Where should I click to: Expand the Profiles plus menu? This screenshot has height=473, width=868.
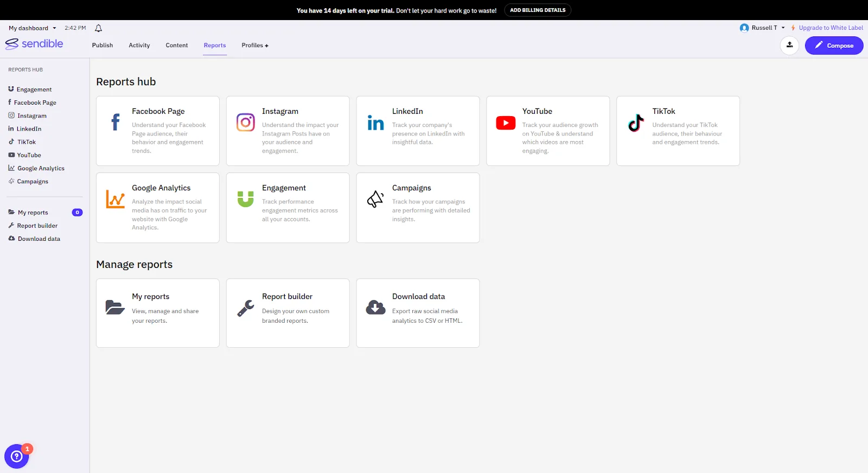point(255,46)
